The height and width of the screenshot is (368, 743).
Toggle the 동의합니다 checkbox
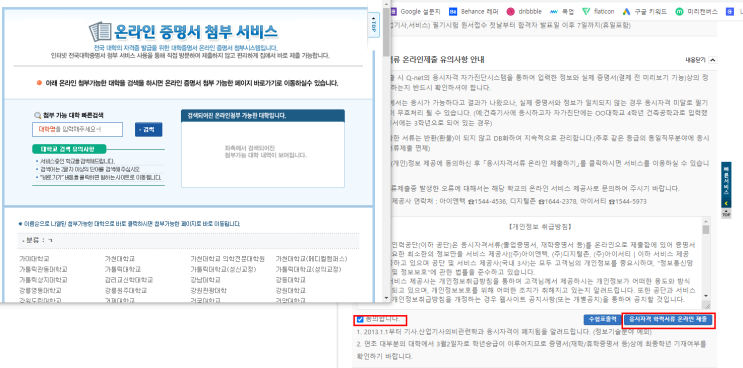coord(360,319)
